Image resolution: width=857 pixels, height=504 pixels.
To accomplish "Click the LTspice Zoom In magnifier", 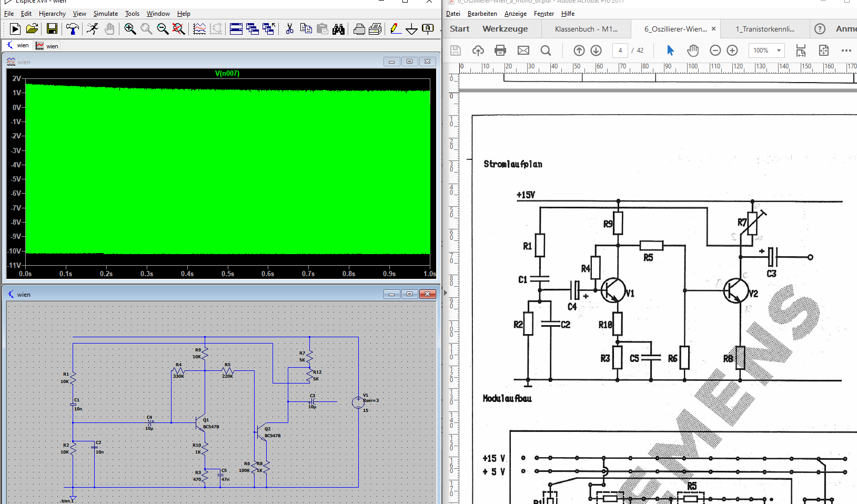I will (130, 29).
